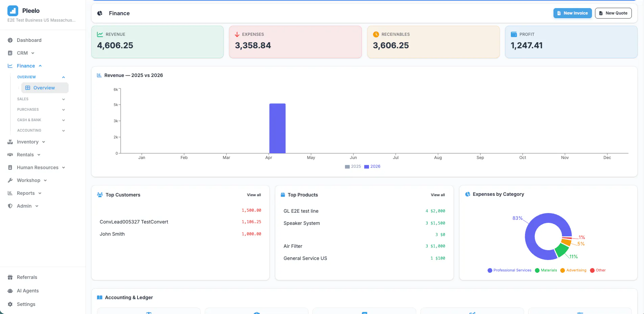Click the Revenue trend-line icon

[x=100, y=34]
